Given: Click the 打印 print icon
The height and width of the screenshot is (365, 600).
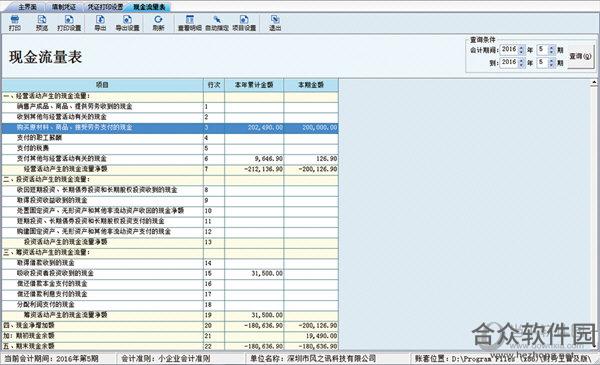Looking at the screenshot, I should (15, 23).
